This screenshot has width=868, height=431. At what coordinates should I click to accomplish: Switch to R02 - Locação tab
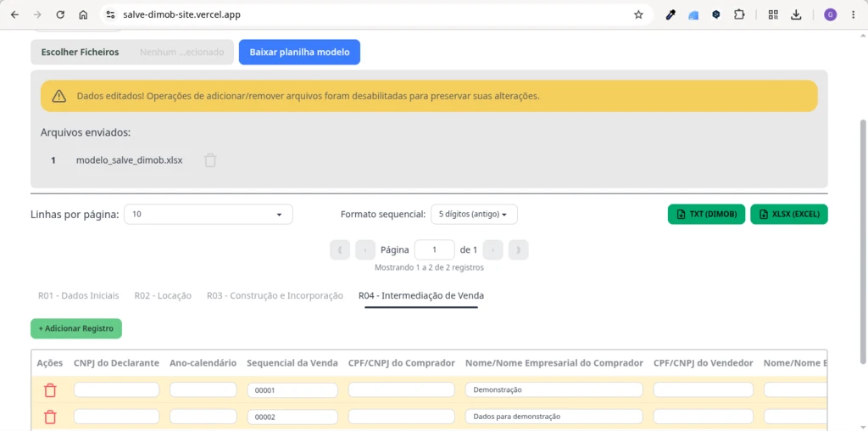click(163, 296)
